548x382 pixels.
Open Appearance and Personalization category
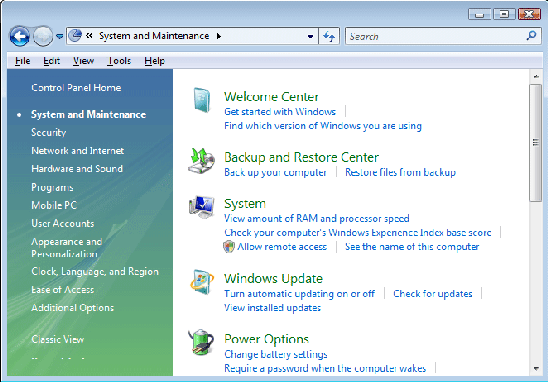point(66,247)
